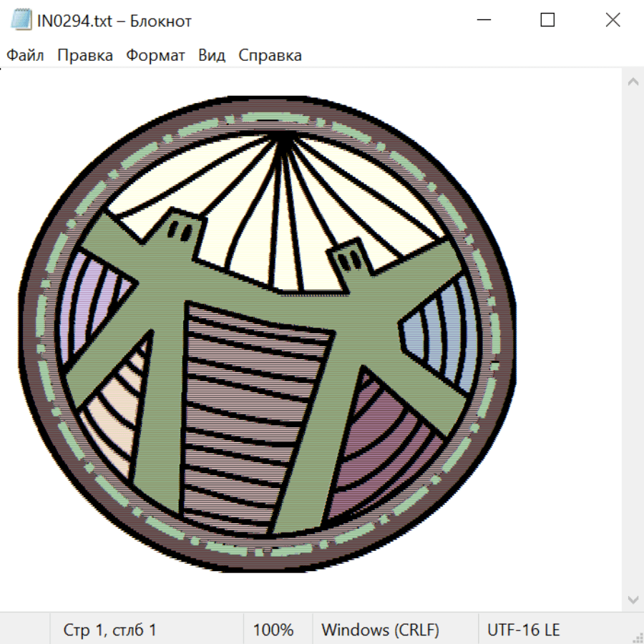Close the Блокнот window
The height and width of the screenshot is (644, 644).
613,21
